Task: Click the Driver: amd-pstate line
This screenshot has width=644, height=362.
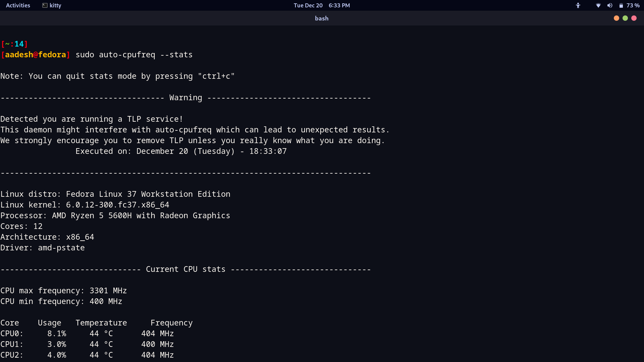Action: 42,248
